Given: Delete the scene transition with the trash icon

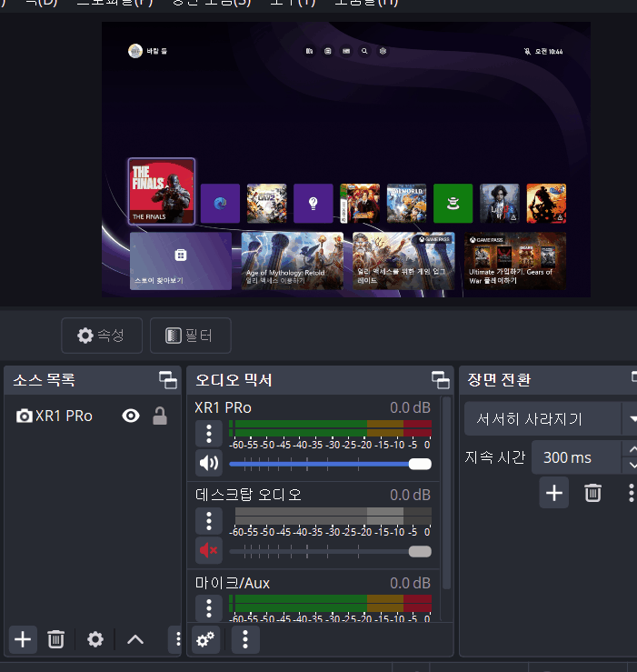Looking at the screenshot, I should tap(592, 493).
